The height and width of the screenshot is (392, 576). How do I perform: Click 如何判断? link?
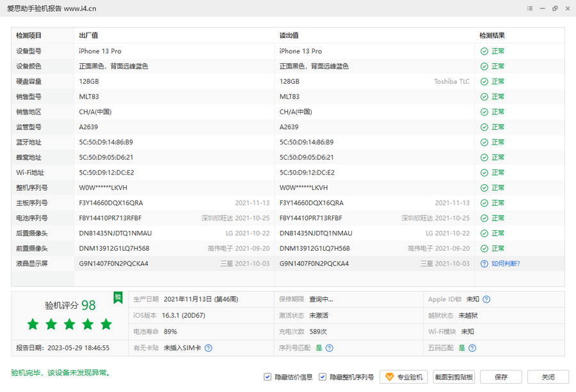[x=506, y=263]
